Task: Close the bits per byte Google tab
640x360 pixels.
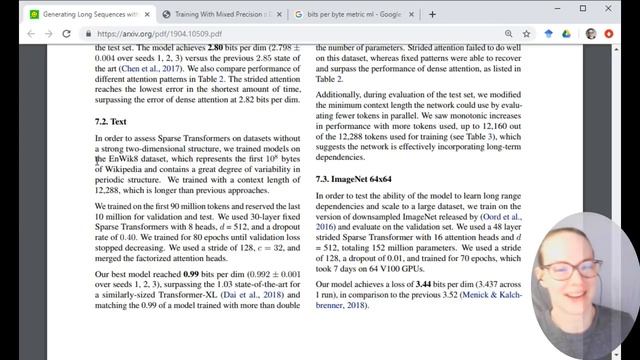Action: tap(411, 15)
